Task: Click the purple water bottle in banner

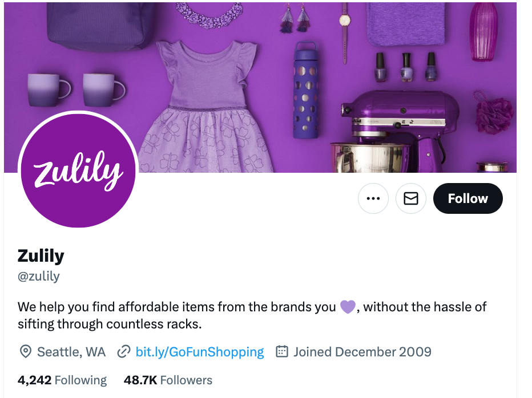Action: 306,90
